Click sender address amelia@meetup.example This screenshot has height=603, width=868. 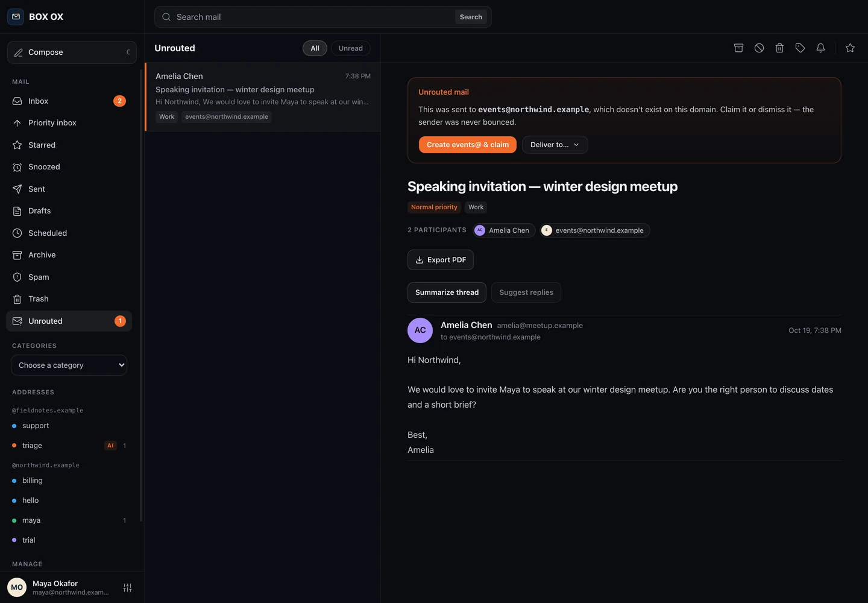[x=539, y=326]
